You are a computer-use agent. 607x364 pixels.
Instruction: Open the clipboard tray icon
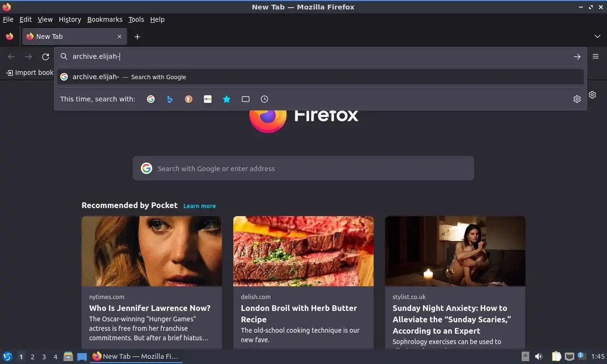(x=557, y=356)
